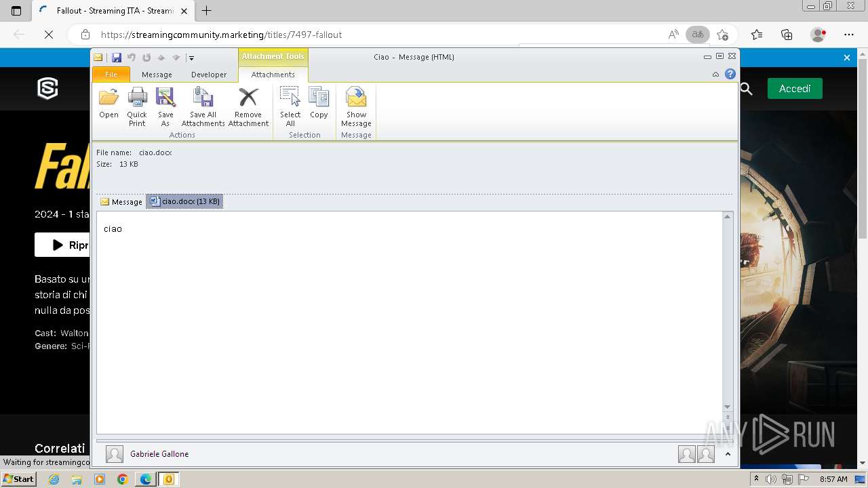The image size is (868, 488).
Task: Click the Undo icon in quick access toolbar
Action: (x=132, y=58)
